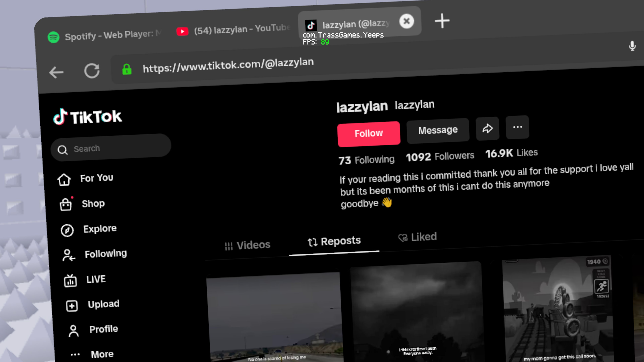Click the Spotify favicon in the tab

click(x=53, y=37)
